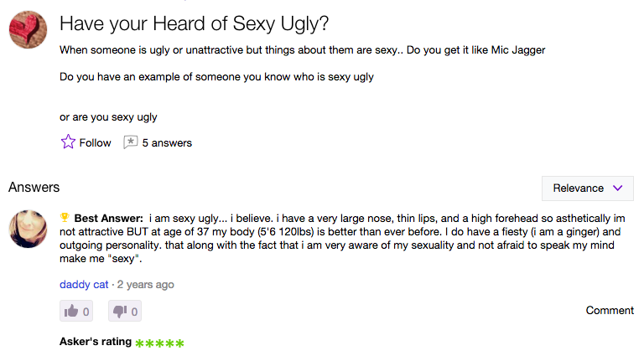Click the Asker's rating green stars
This screenshot has height=356, width=644.
159,343
